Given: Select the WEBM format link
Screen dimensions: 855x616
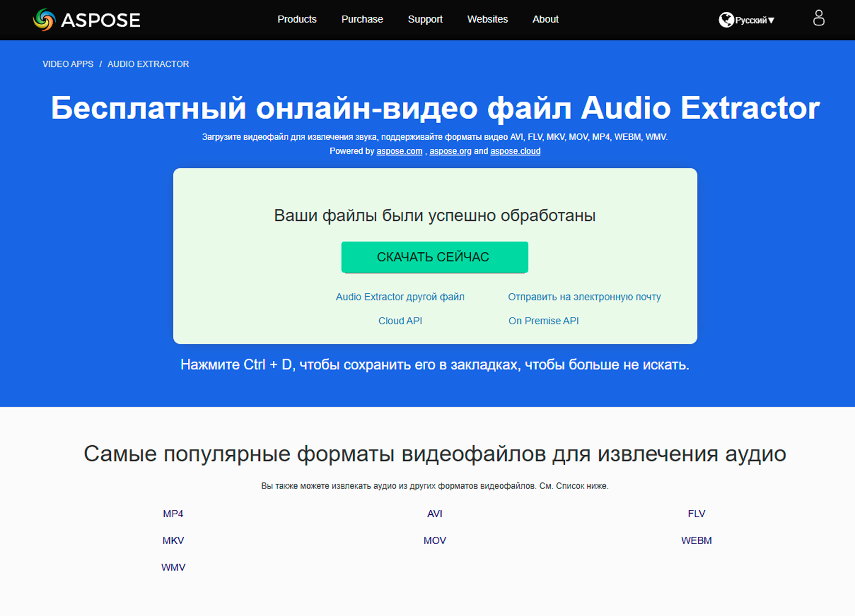Looking at the screenshot, I should point(696,541).
